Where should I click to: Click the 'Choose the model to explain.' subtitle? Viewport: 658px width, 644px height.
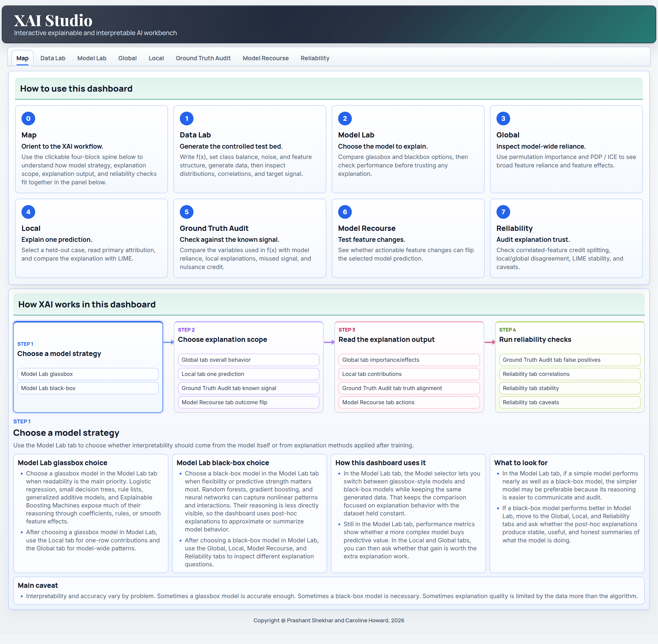click(x=383, y=146)
